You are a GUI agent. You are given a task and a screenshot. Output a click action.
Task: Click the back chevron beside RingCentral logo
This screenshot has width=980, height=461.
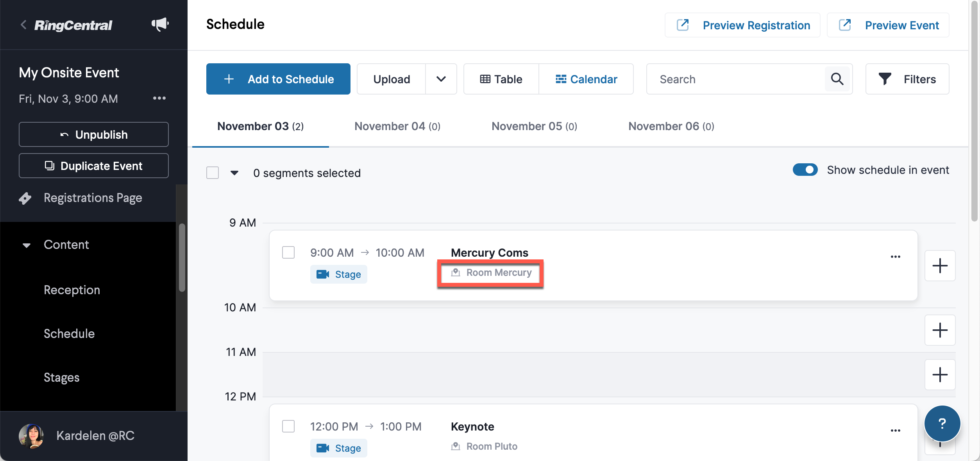(x=23, y=25)
